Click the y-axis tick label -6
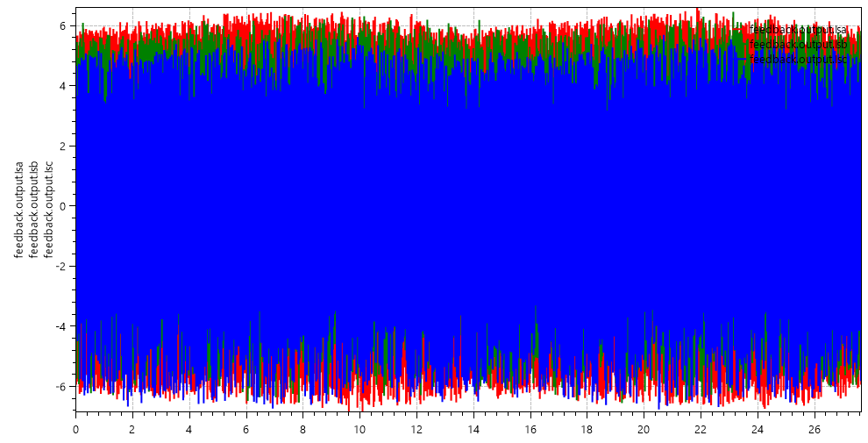The height and width of the screenshot is (443, 868). [60, 386]
